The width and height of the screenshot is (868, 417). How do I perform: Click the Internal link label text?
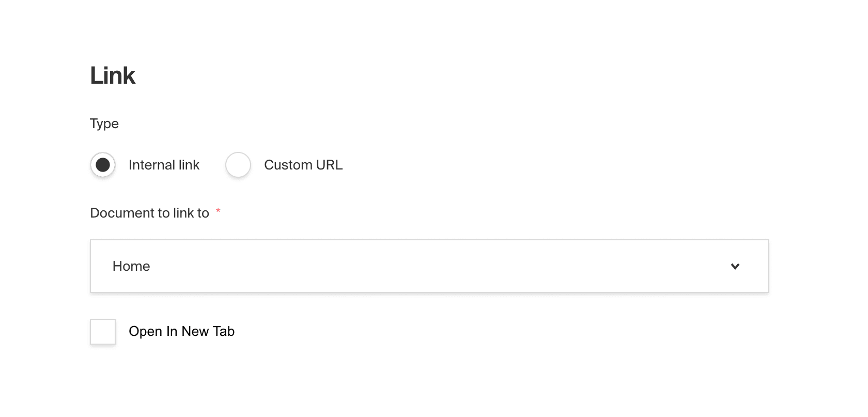tap(164, 165)
